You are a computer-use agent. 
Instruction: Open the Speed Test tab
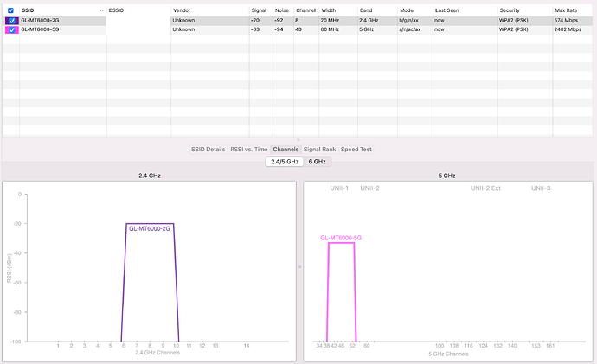pos(356,150)
